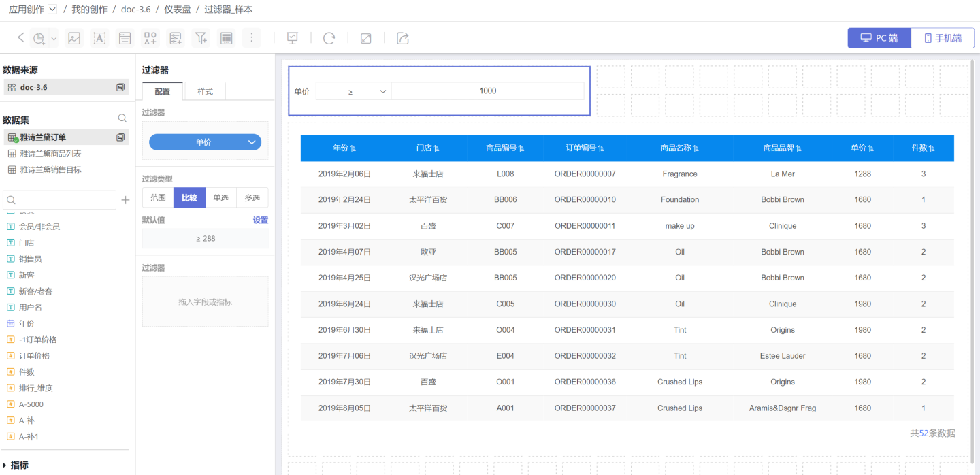This screenshot has width=980, height=475.
Task: Click the fullscreen expand icon
Action: point(365,38)
